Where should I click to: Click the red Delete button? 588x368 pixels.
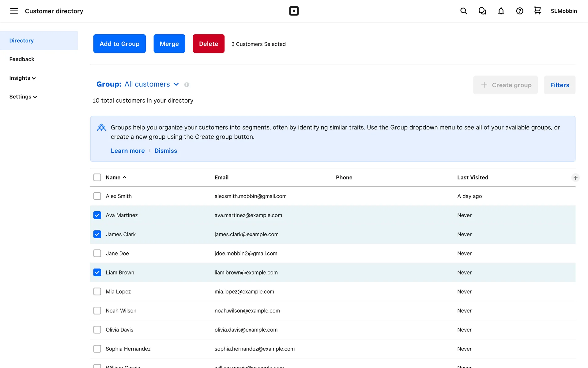tap(208, 44)
